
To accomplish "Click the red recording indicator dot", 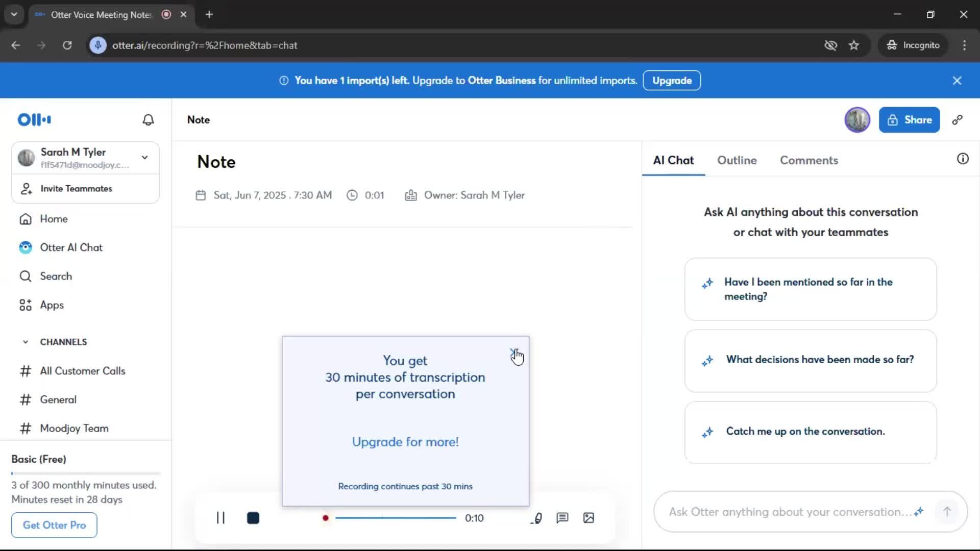I will click(325, 518).
